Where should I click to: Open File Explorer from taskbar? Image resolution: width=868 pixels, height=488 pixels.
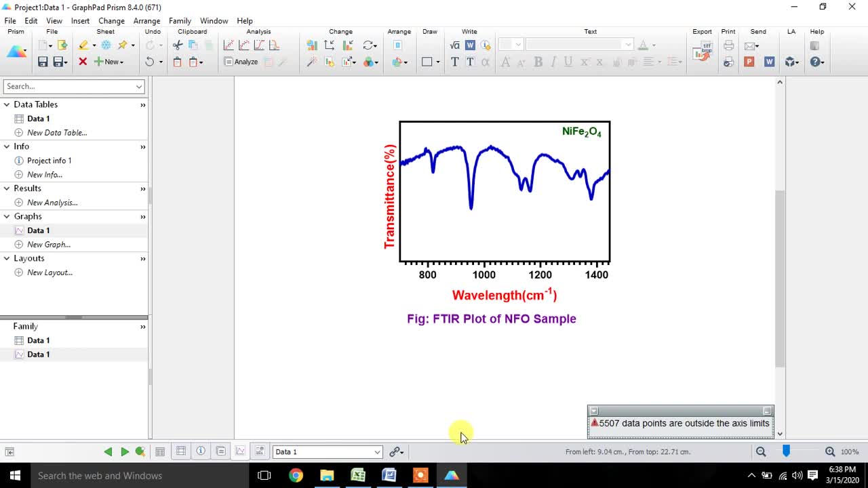pos(327,475)
